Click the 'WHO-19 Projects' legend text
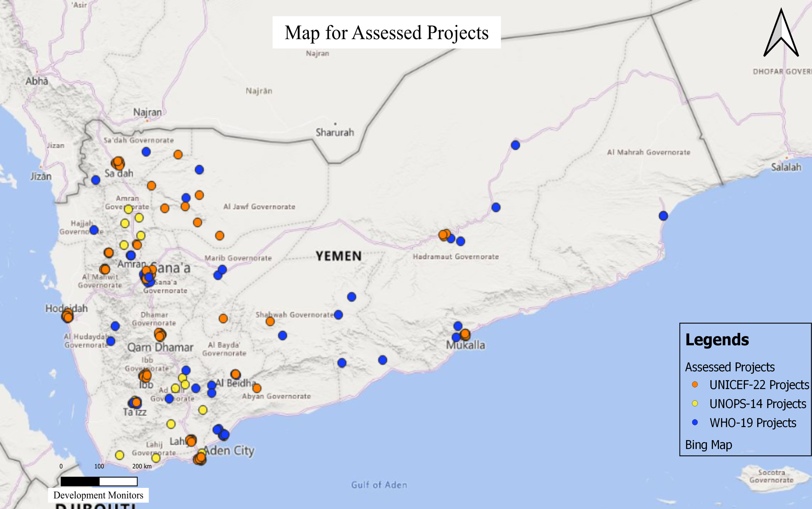The image size is (812, 509). (x=753, y=422)
